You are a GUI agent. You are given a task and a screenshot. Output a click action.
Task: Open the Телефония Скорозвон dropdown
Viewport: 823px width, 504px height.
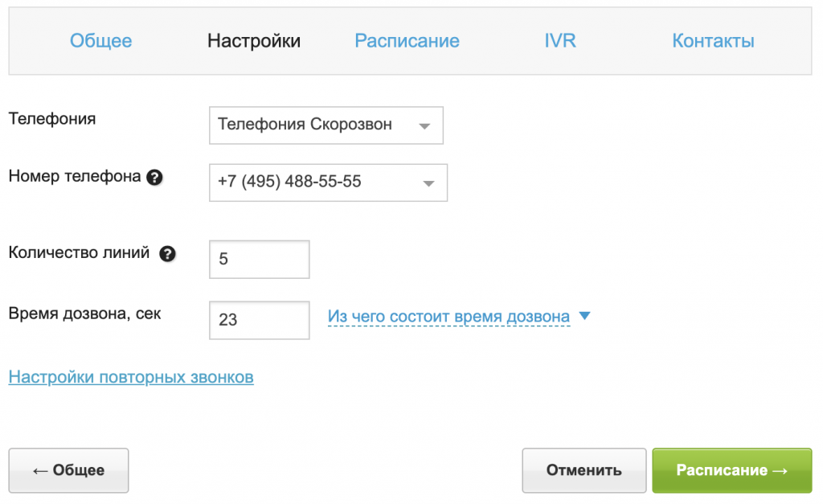[326, 125]
